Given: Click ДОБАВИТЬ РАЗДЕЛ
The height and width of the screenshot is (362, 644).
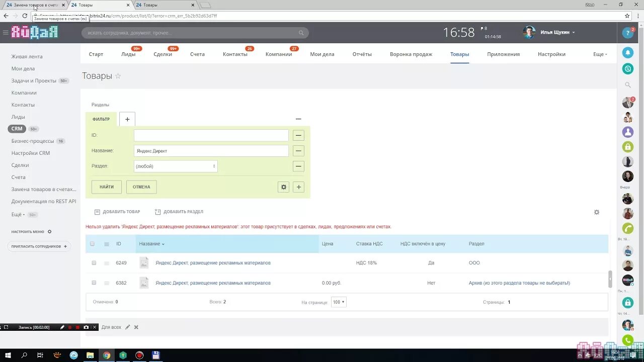Looking at the screenshot, I should point(179,212).
